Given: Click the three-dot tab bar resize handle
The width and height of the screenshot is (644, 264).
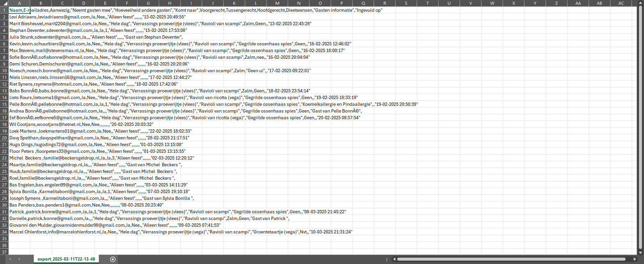Looking at the screenshot, I should coord(387,259).
